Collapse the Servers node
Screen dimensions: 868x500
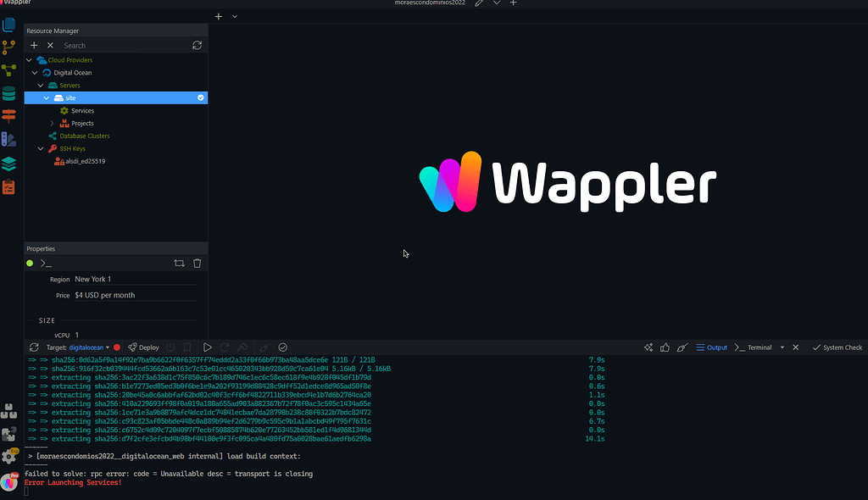(x=41, y=86)
